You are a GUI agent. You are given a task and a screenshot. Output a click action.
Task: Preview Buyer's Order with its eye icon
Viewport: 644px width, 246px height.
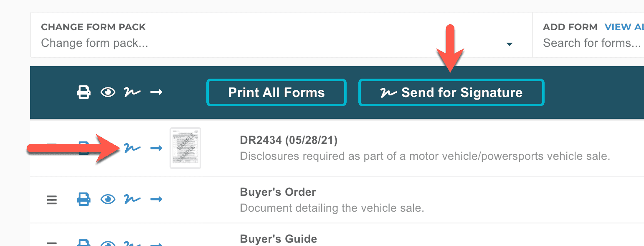[x=108, y=200]
